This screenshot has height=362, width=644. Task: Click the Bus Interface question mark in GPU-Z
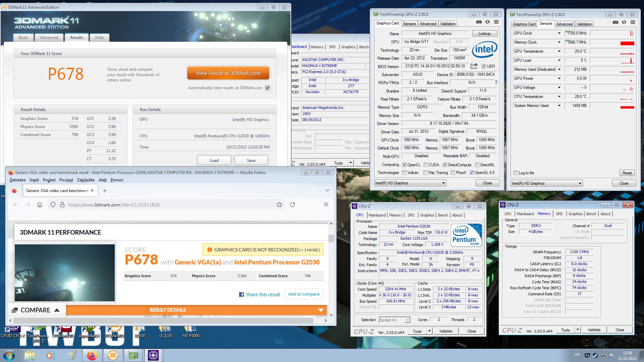point(496,82)
